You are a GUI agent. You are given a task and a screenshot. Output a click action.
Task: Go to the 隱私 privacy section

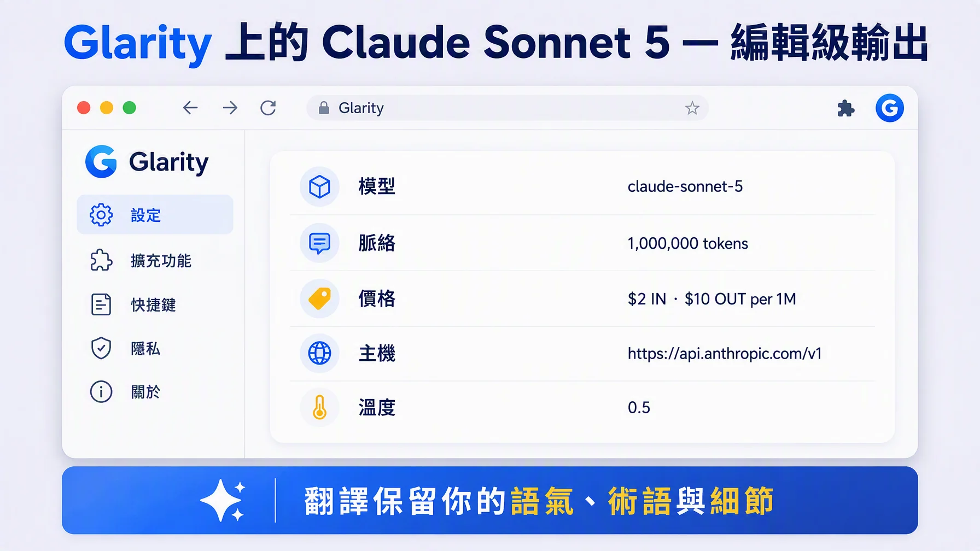155,348
